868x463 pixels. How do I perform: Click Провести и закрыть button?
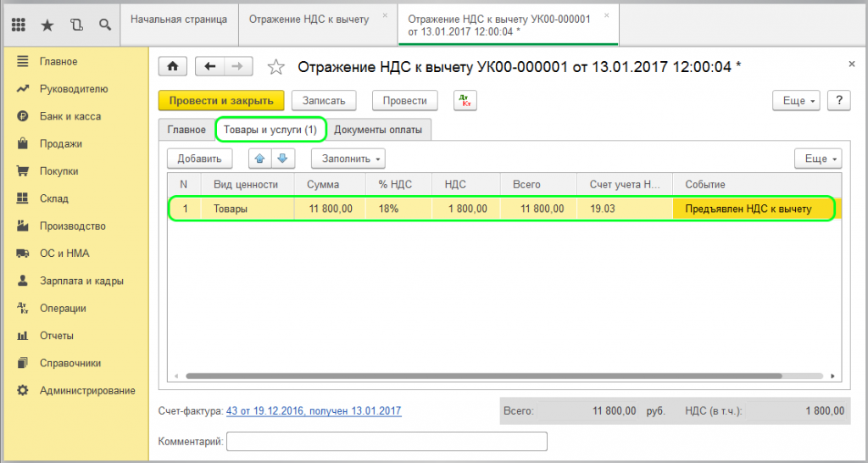coord(221,101)
